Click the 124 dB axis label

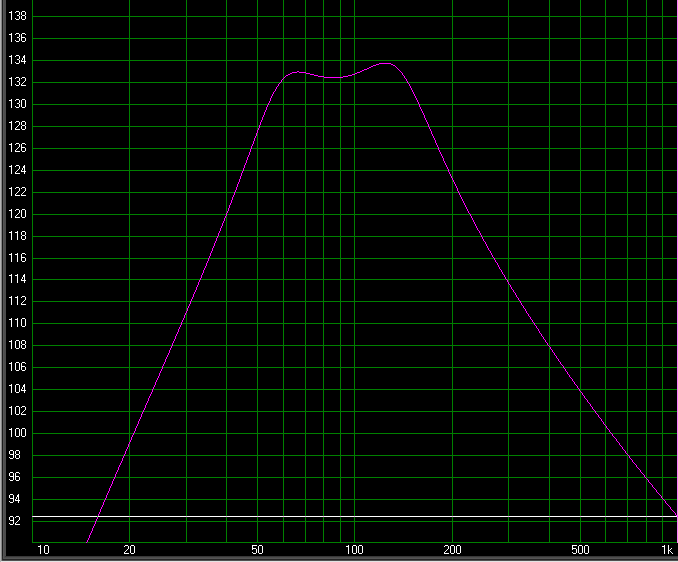pyautogui.click(x=17, y=170)
